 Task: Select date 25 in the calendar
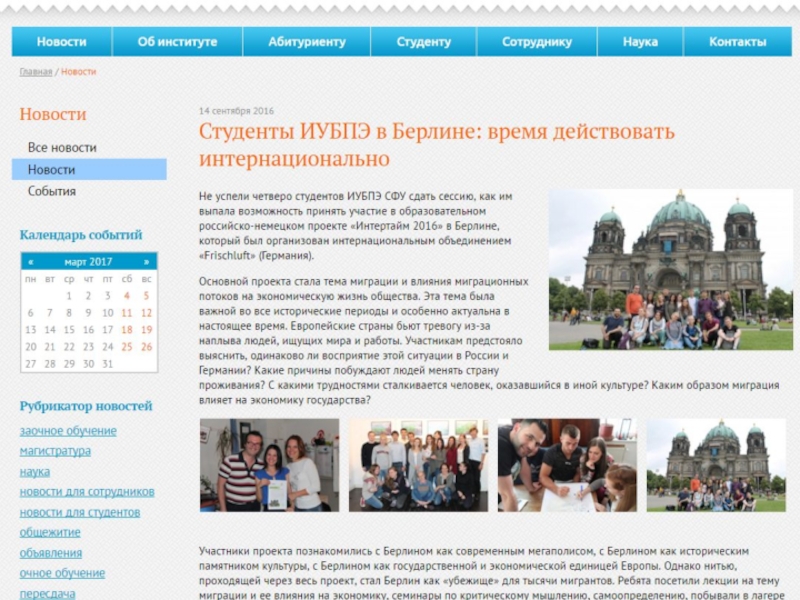pos(126,347)
